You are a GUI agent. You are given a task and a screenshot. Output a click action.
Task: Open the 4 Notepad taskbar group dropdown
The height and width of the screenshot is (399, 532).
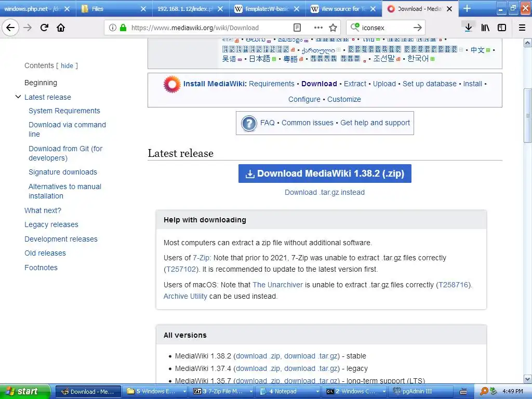coord(317,392)
